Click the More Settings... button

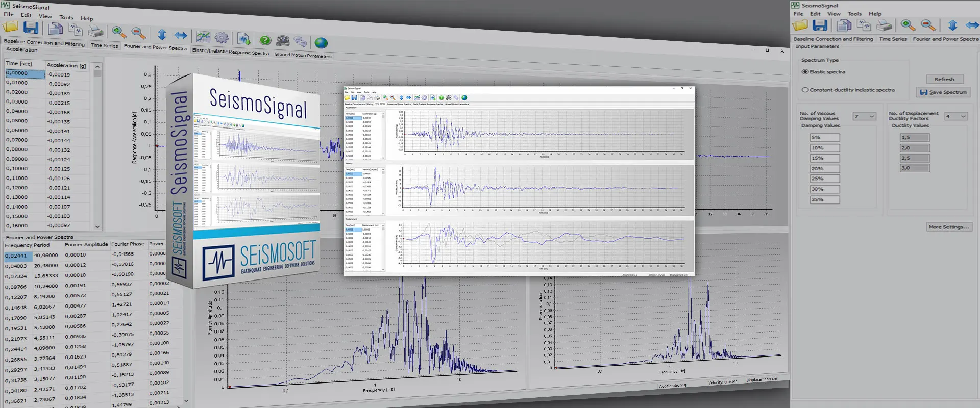coord(949,227)
